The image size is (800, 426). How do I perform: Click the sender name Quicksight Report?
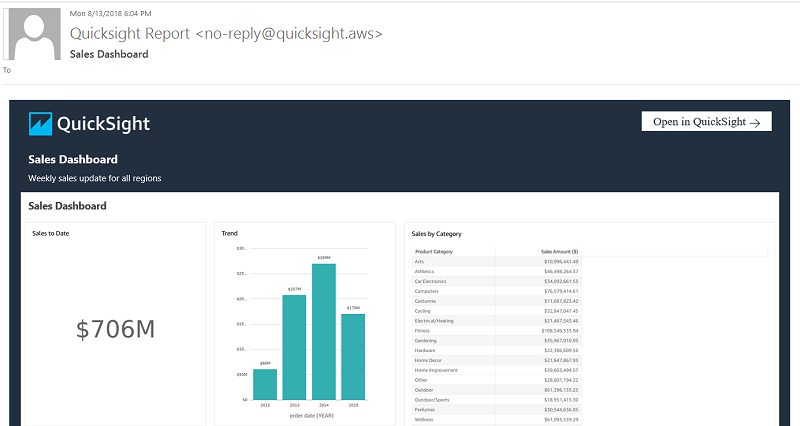click(x=130, y=34)
